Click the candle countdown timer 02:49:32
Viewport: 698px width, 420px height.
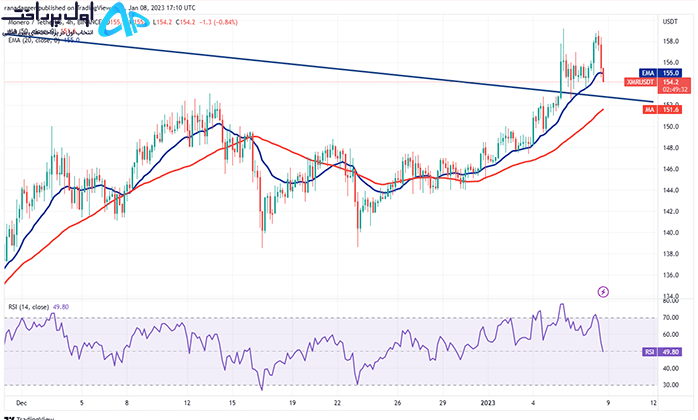674,90
